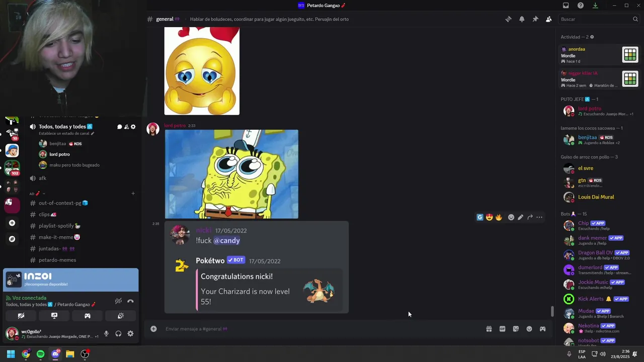Create channel in AD category with plus
This screenshot has width=644, height=362.
133,194
